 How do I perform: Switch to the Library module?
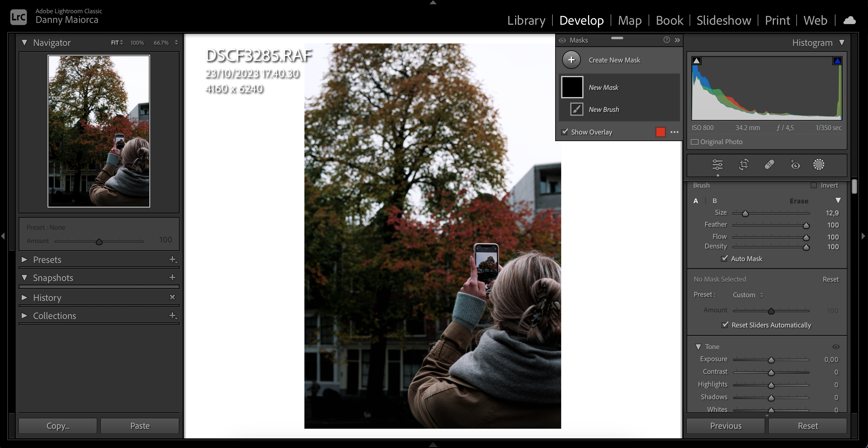click(x=526, y=20)
